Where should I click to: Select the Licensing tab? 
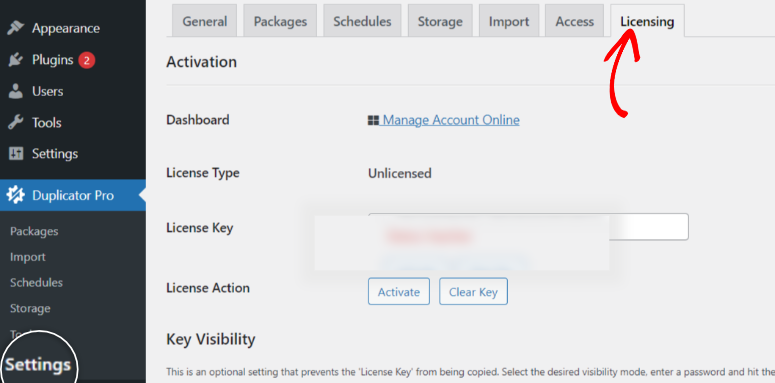tap(647, 21)
